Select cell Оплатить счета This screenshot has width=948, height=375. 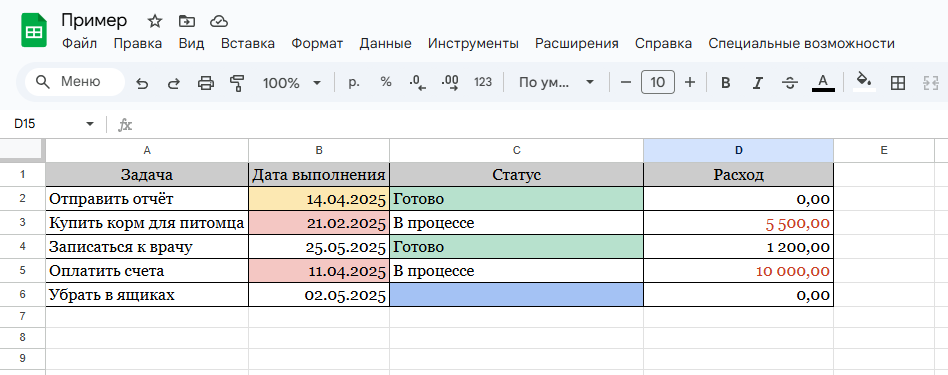147,271
